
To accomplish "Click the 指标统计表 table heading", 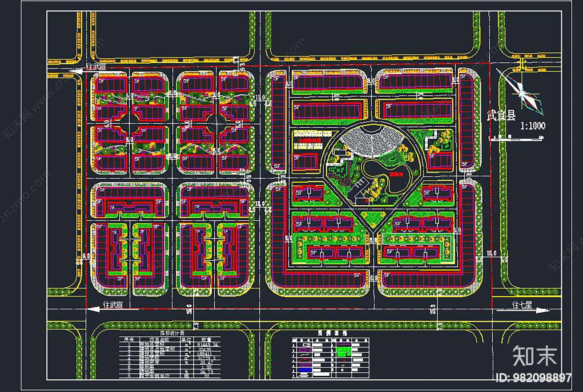I will (172, 333).
